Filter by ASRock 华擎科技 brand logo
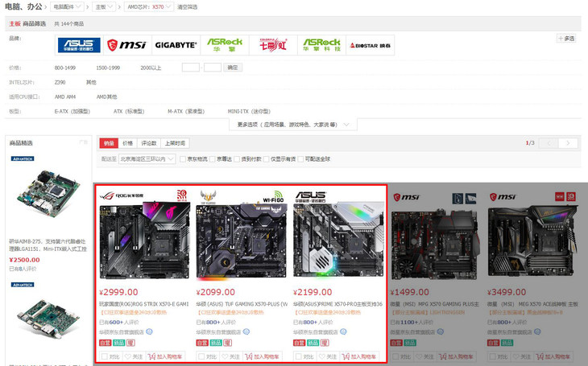Image resolution: width=588 pixels, height=366 pixels. coord(321,45)
